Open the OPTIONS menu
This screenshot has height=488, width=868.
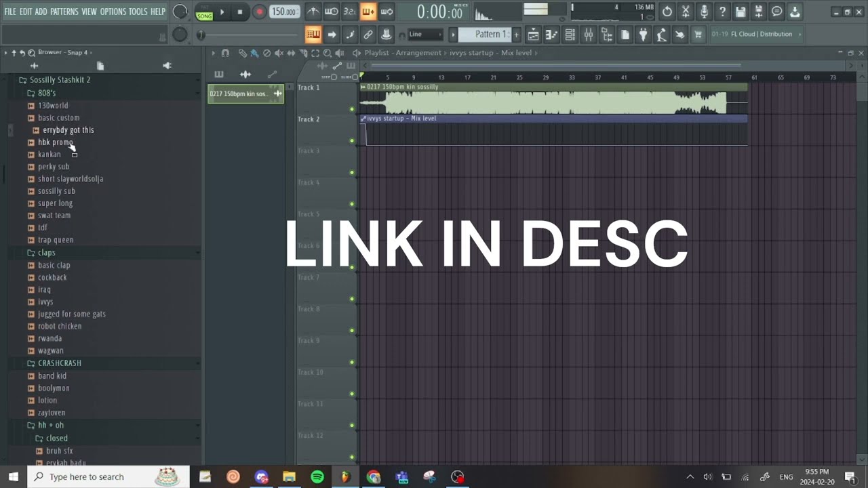click(x=113, y=12)
